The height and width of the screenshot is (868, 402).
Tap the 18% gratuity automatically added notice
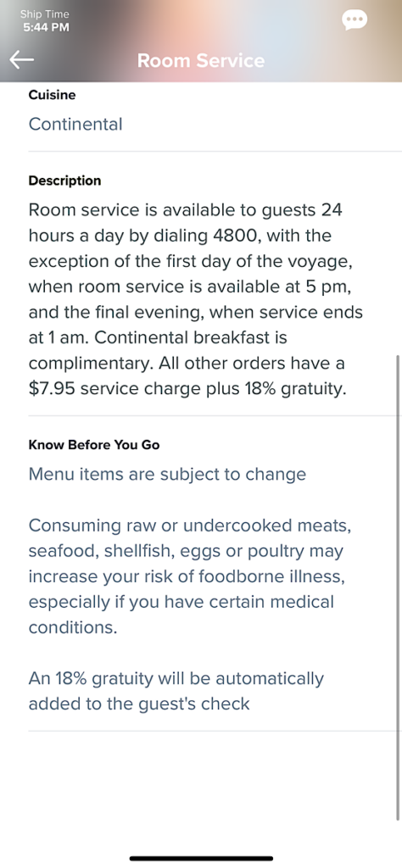coord(176,691)
